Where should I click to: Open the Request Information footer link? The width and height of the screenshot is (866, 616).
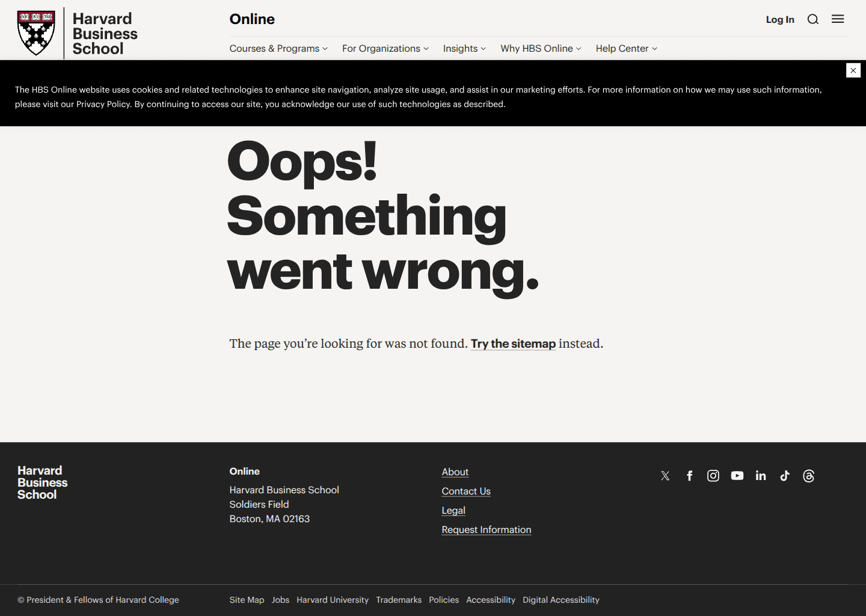[487, 530]
